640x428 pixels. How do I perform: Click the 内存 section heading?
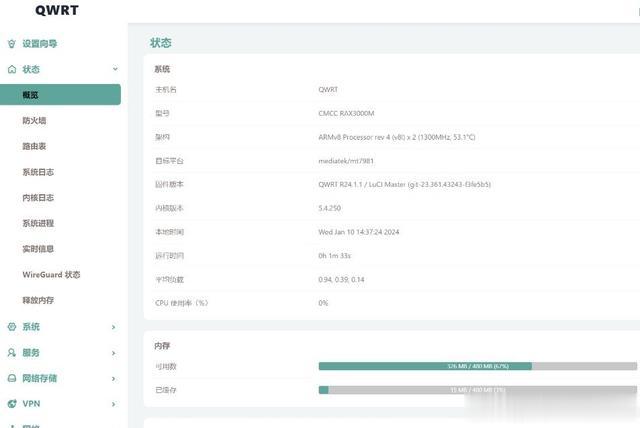click(x=162, y=346)
